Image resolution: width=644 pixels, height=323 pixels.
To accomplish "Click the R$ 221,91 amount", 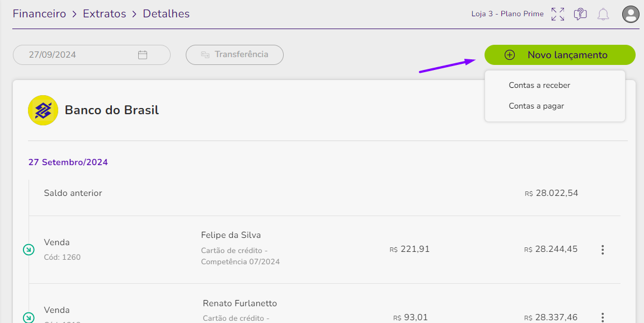I will [x=410, y=249].
